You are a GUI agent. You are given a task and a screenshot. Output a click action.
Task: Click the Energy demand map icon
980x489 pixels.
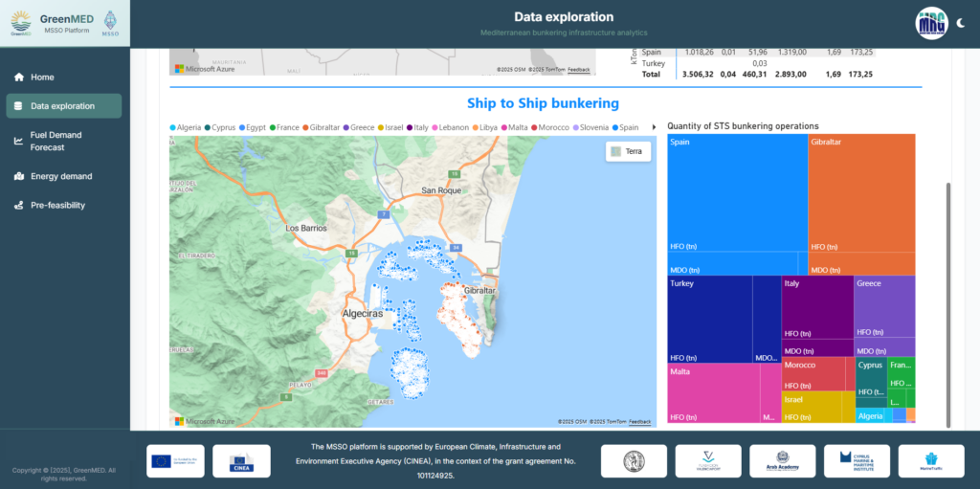pos(18,176)
